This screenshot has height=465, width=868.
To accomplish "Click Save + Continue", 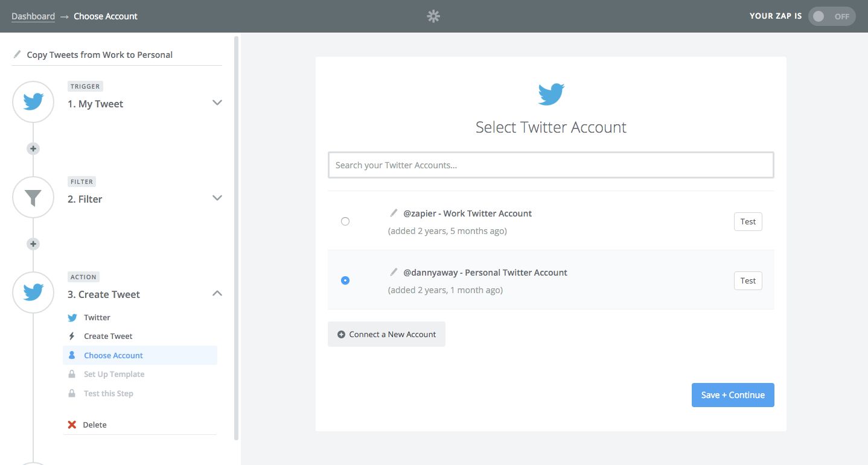I will point(732,394).
